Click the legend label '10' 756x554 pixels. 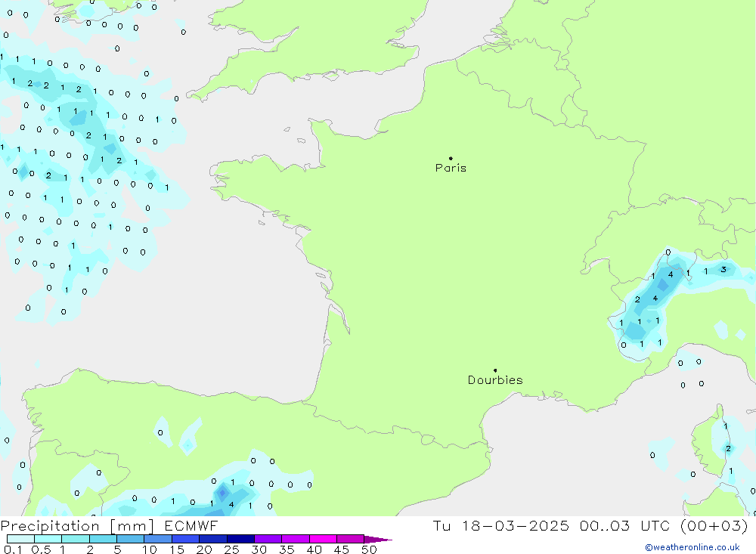coord(150,549)
